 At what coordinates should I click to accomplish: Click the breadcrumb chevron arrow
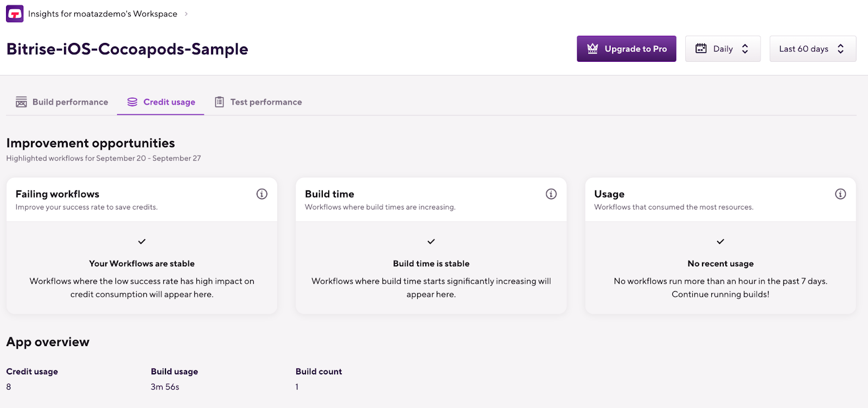tap(186, 14)
